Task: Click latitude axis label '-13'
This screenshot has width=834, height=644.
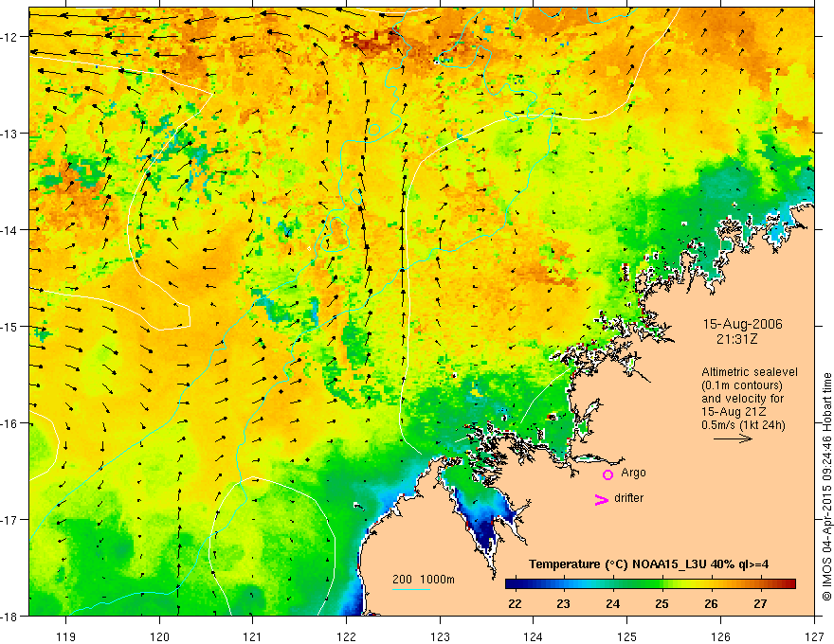Action: tap(9, 134)
